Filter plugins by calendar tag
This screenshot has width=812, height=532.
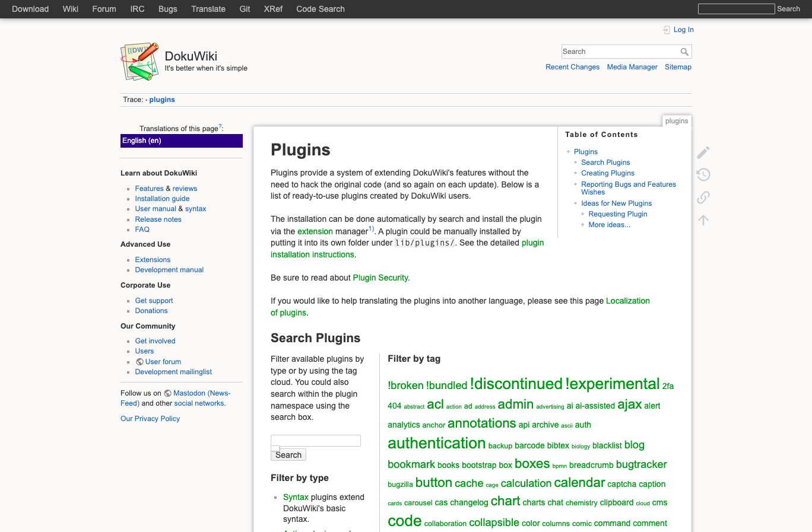click(579, 483)
